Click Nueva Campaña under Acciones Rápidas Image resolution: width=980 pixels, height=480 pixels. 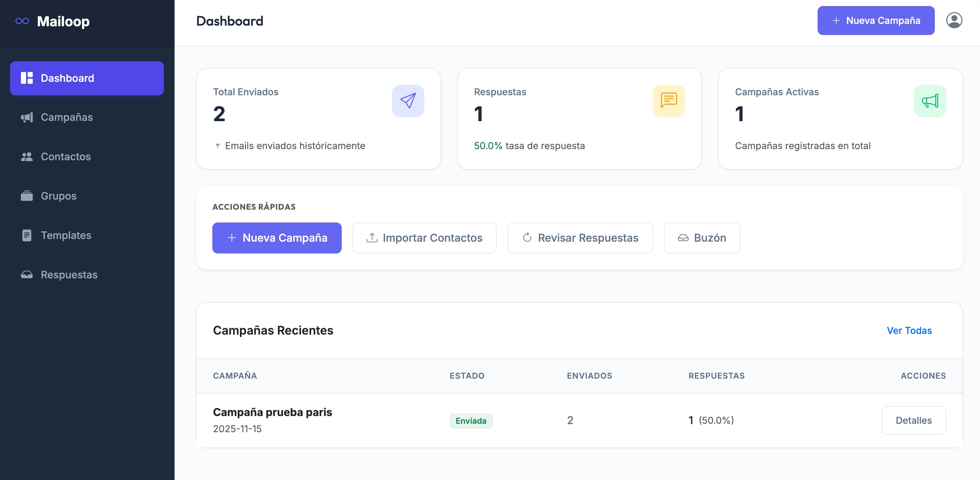pos(277,238)
